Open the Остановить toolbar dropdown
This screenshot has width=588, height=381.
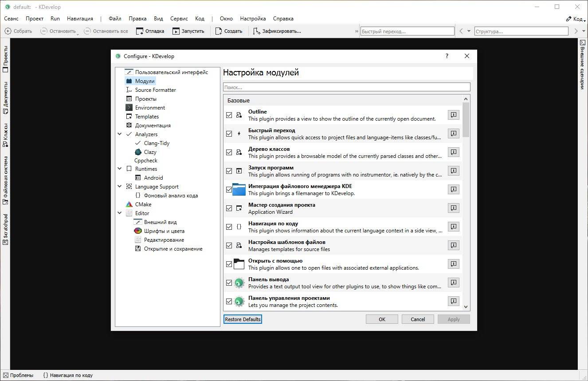[x=78, y=34]
